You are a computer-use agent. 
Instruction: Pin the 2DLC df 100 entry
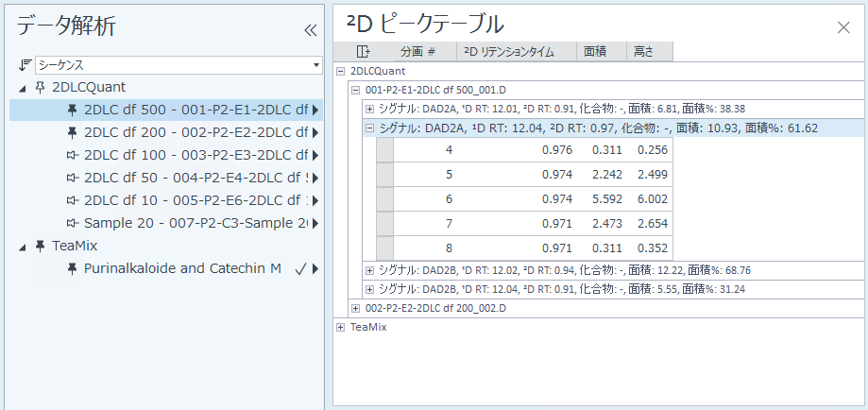[x=72, y=155]
